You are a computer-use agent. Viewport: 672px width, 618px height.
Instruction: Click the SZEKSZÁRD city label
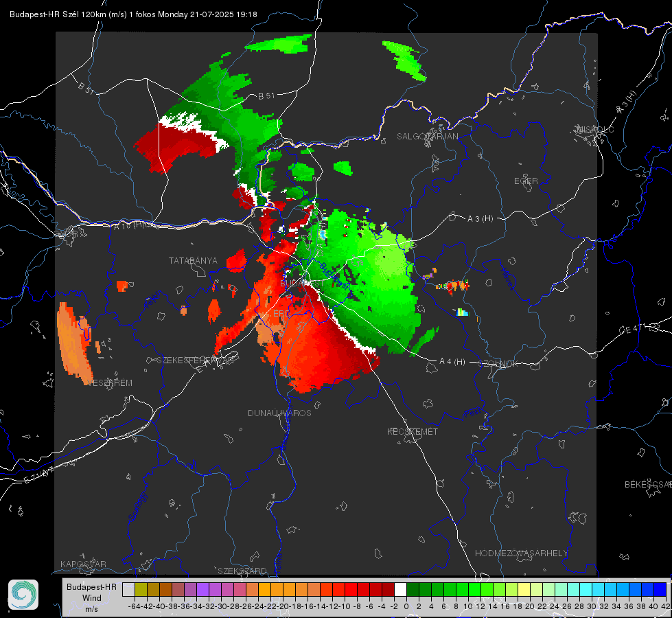[242, 571]
